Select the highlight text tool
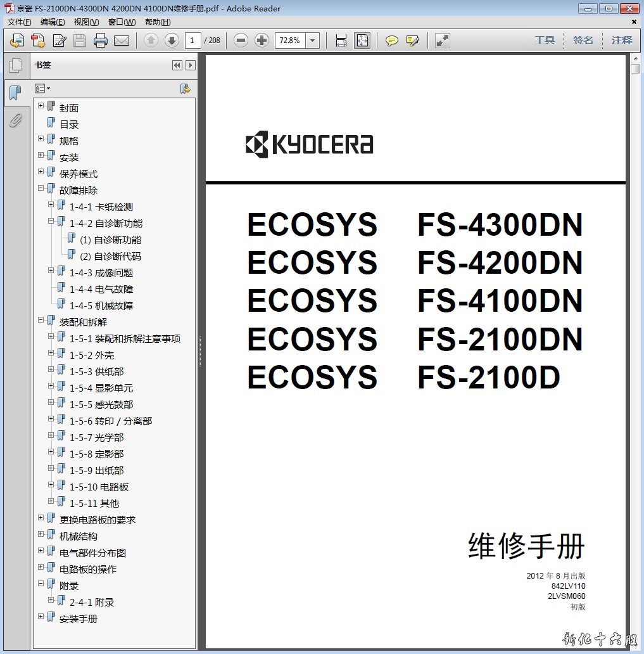This screenshot has height=654, width=644. pyautogui.click(x=413, y=41)
